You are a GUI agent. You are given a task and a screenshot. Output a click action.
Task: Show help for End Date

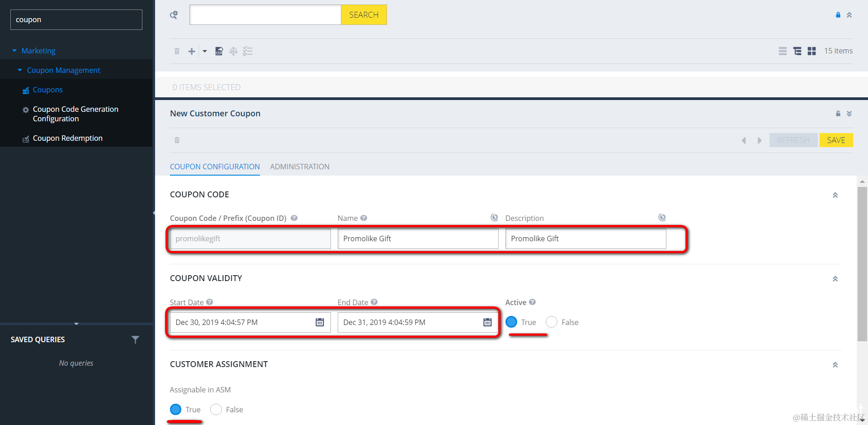click(x=374, y=302)
